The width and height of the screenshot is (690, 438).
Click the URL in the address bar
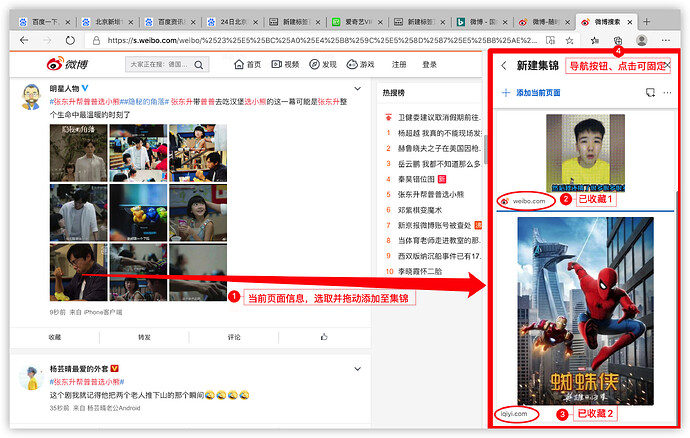pyautogui.click(x=322, y=40)
